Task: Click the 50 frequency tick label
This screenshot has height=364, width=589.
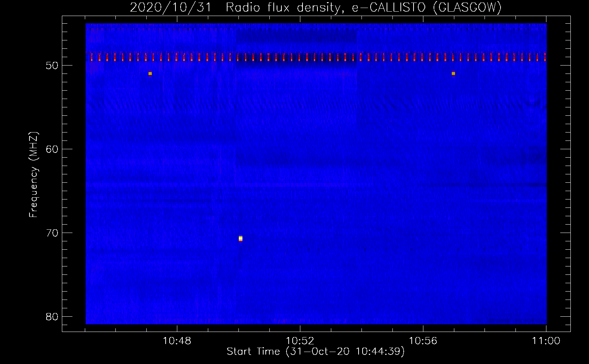Action: (52, 66)
